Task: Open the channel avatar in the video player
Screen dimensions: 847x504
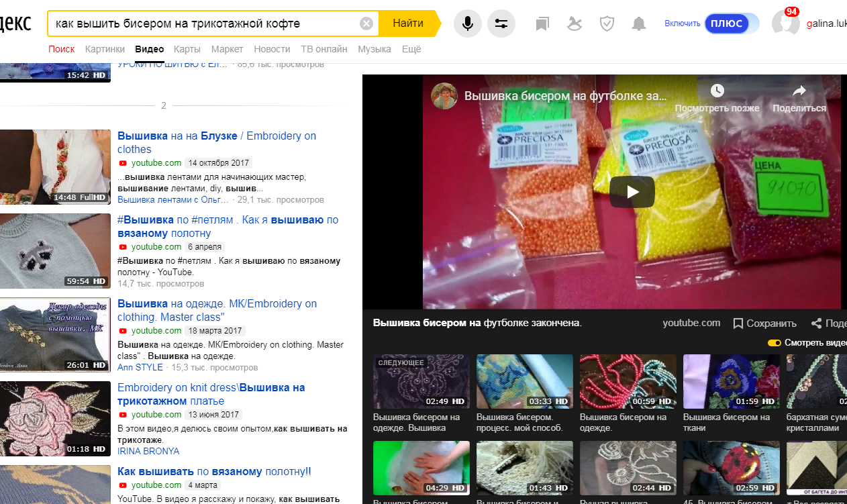Action: (444, 97)
